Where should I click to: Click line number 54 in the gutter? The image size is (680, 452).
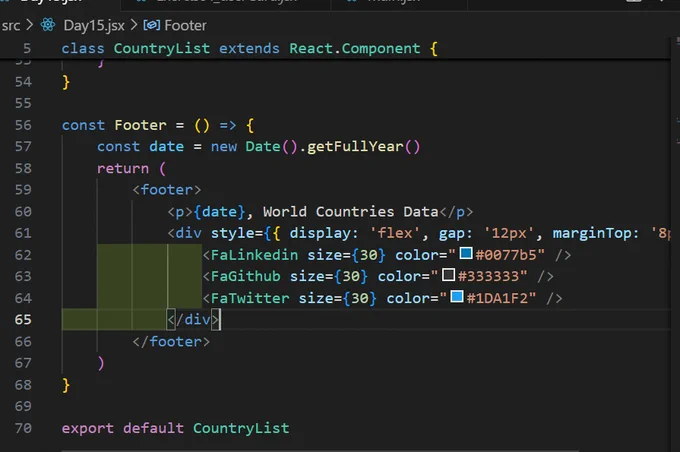(23, 82)
